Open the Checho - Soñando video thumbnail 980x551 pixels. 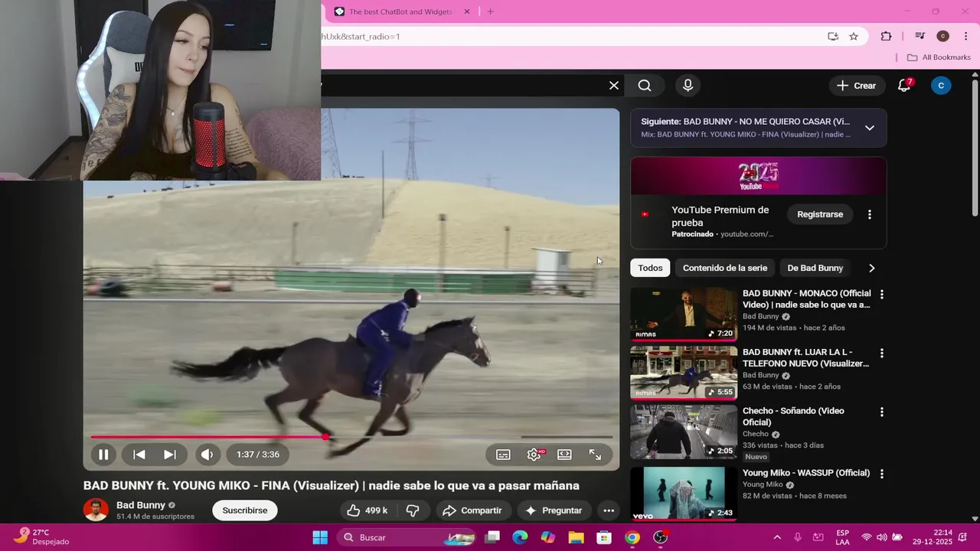pos(684,432)
